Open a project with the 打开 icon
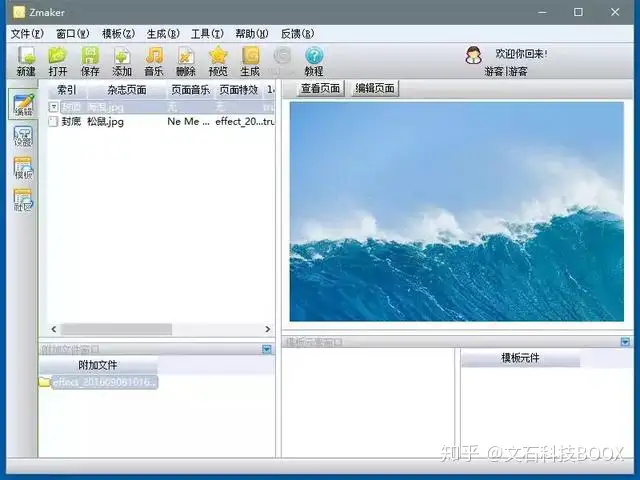This screenshot has height=480, width=640. click(x=58, y=61)
